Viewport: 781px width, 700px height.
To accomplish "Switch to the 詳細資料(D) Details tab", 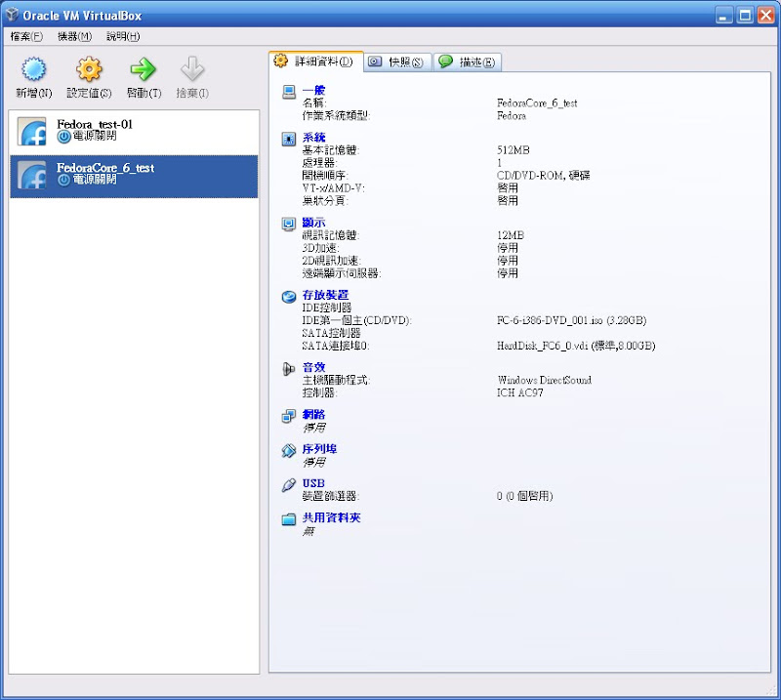I will (316, 62).
